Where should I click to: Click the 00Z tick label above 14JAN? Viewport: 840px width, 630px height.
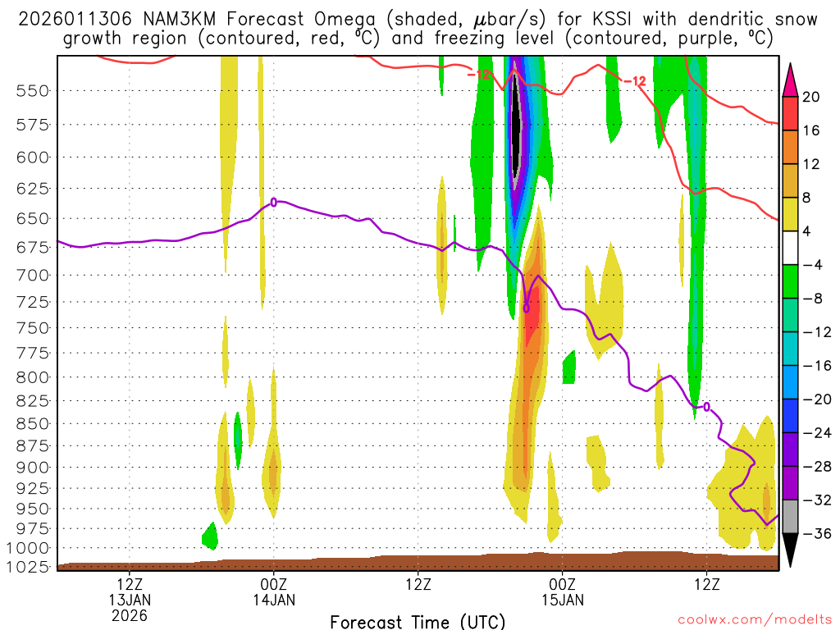pos(274,584)
